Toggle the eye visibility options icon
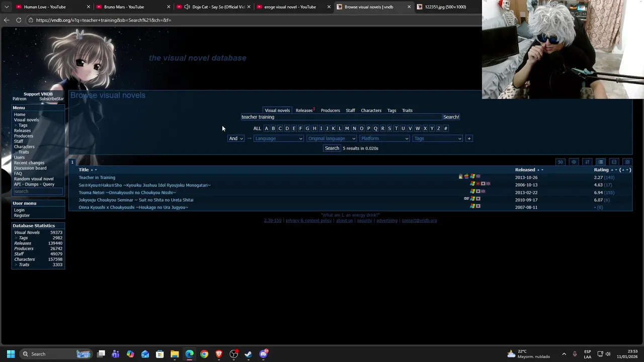 coord(574,162)
